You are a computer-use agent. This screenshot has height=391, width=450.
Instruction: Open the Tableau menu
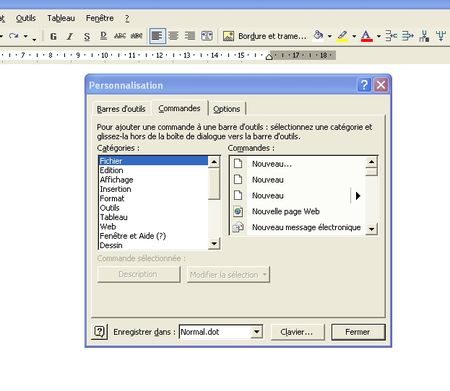(61, 18)
